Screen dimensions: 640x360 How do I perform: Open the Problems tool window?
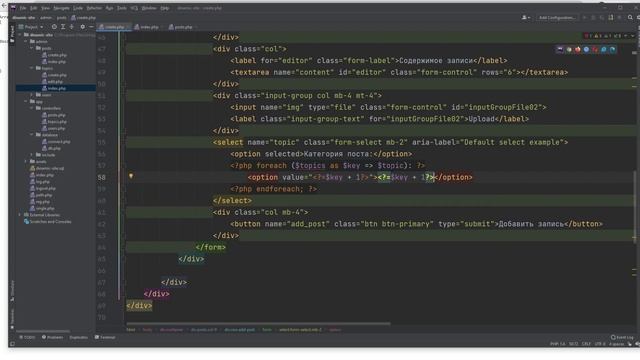point(52,338)
